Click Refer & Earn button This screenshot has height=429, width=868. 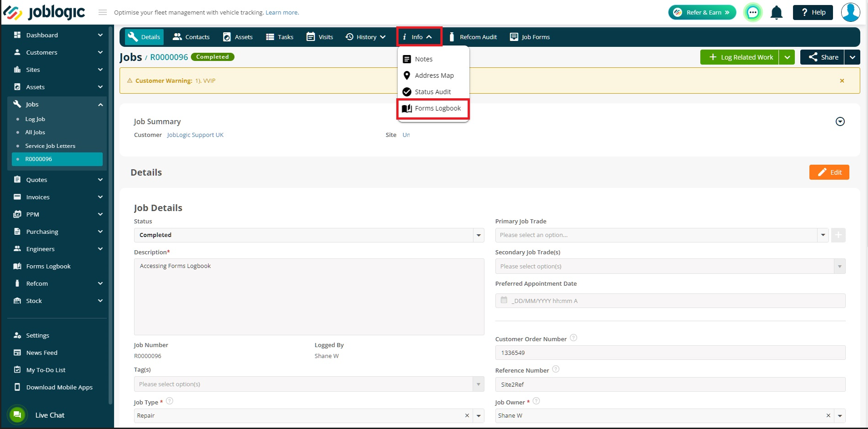point(702,12)
